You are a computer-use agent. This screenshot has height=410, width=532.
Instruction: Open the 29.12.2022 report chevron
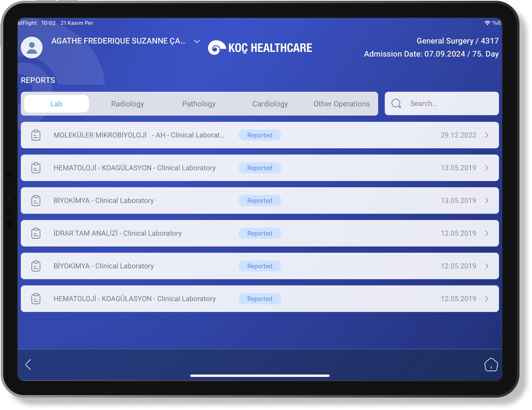tap(486, 135)
